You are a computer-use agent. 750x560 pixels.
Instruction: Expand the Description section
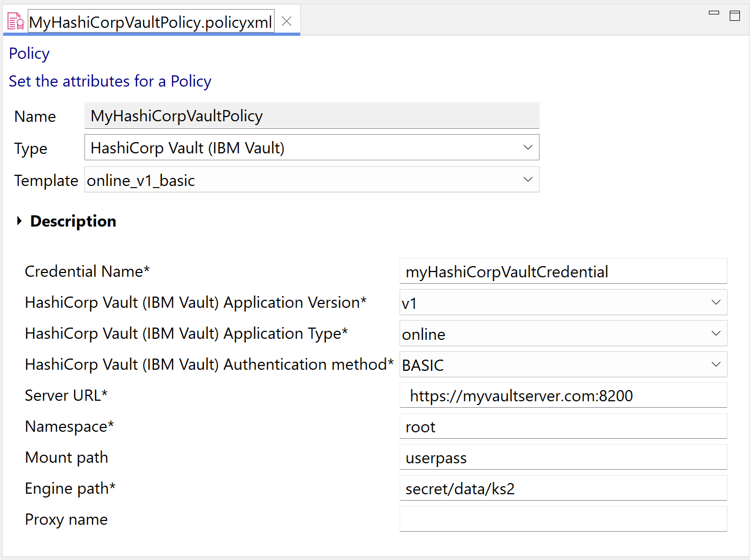tap(20, 221)
